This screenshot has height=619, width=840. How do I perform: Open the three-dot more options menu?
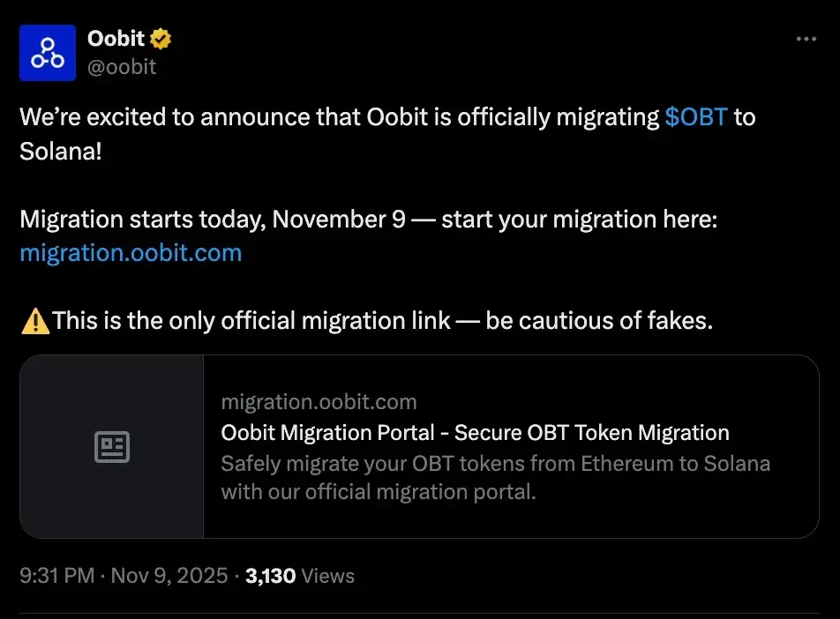point(806,40)
